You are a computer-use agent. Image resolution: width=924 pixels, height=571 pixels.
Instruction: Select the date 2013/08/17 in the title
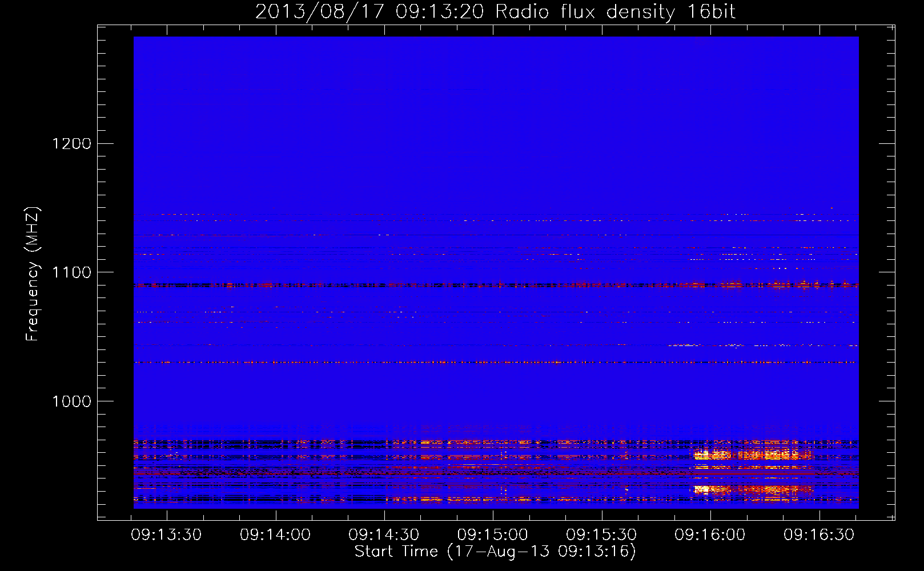point(320,11)
